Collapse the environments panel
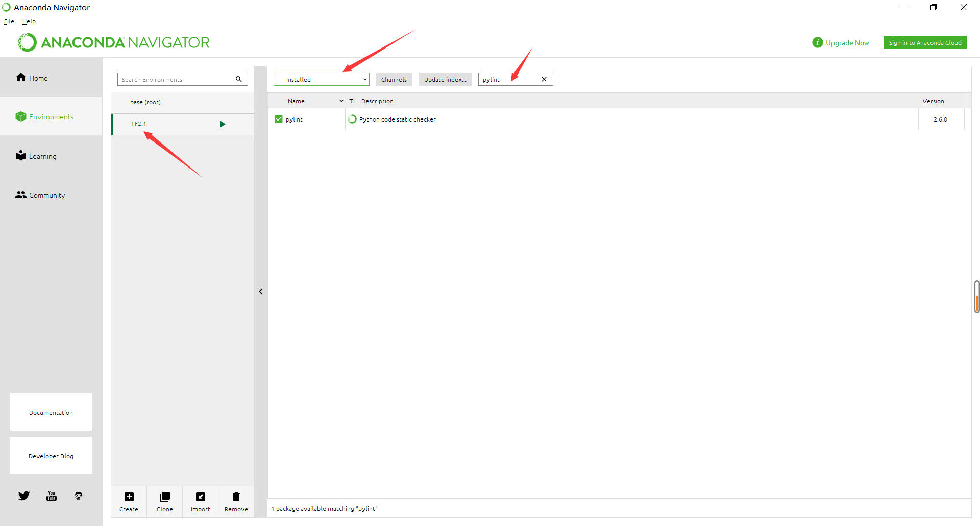 tap(261, 292)
